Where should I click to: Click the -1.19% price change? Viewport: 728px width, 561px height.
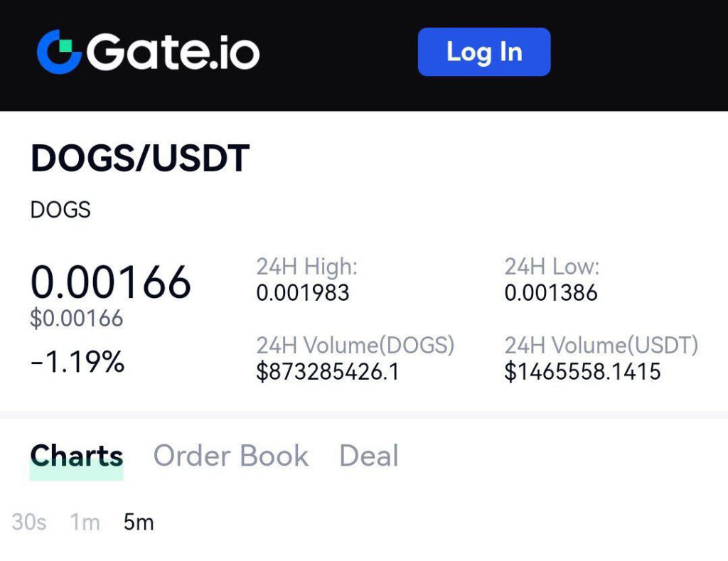click(x=77, y=362)
